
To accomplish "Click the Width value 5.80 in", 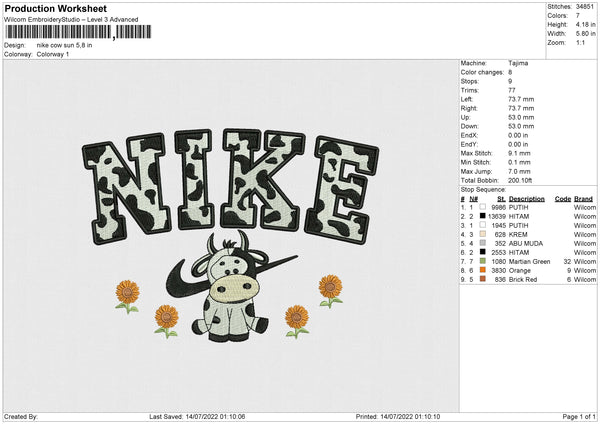I will (585, 34).
